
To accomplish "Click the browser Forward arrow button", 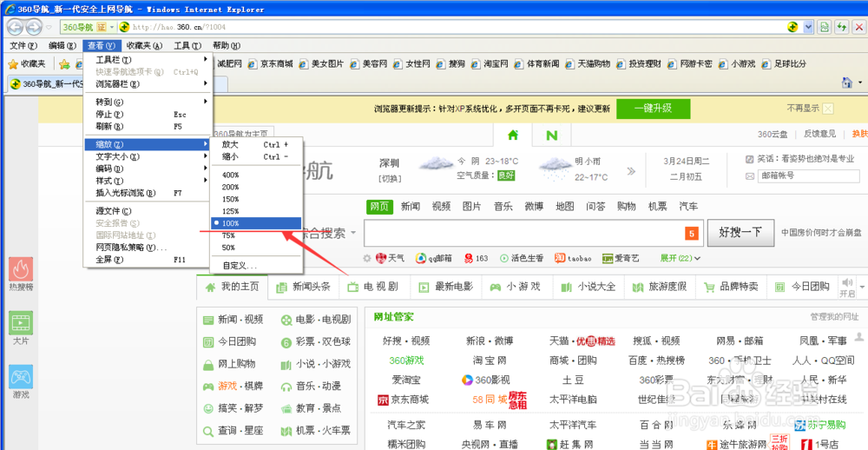I will click(34, 27).
